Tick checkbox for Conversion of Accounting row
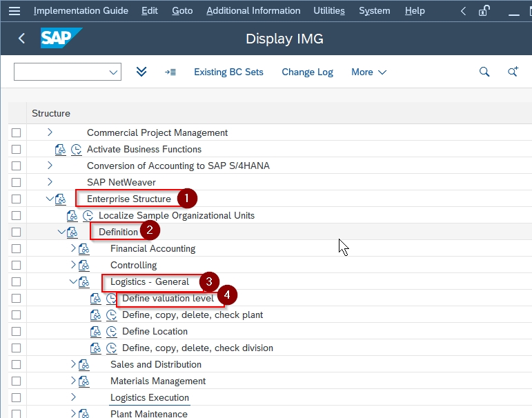Image resolution: width=532 pixels, height=418 pixels. pyautogui.click(x=17, y=166)
